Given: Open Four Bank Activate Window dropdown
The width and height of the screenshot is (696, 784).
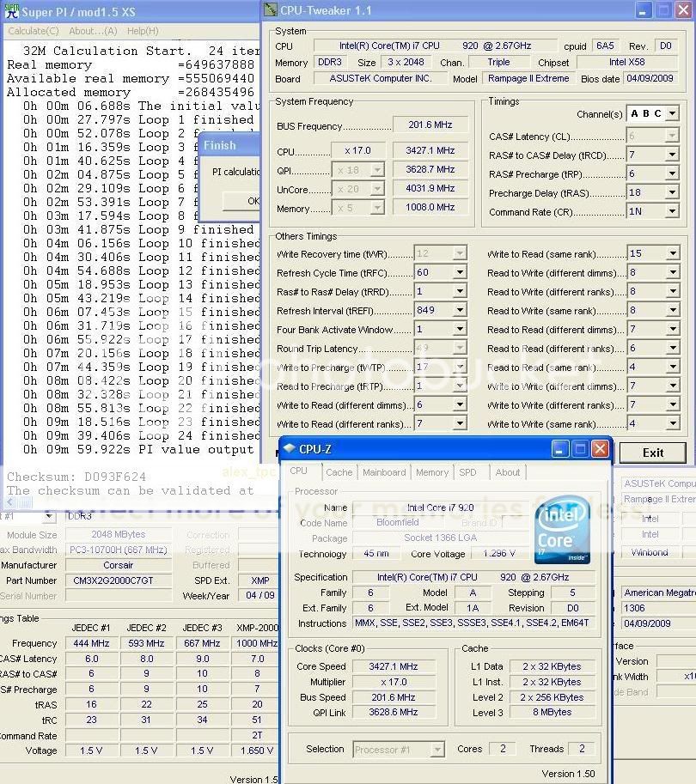Looking at the screenshot, I should (x=460, y=330).
